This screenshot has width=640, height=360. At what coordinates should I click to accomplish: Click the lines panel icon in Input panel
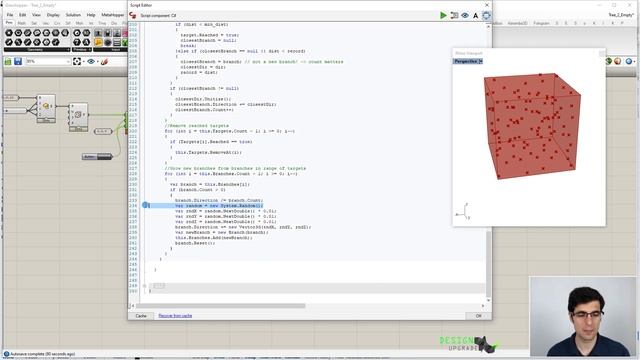point(117,42)
